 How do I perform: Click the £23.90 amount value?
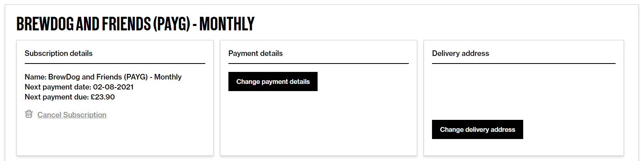(103, 97)
